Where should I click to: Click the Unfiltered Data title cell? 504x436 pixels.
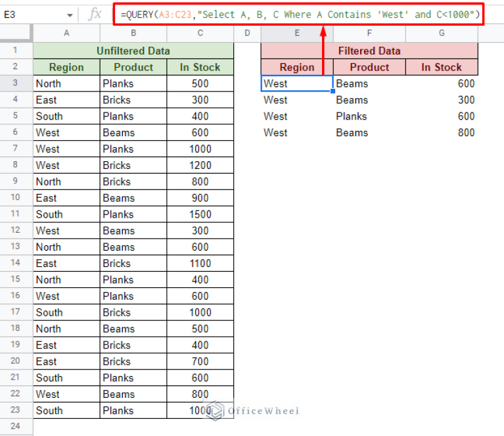coord(133,51)
